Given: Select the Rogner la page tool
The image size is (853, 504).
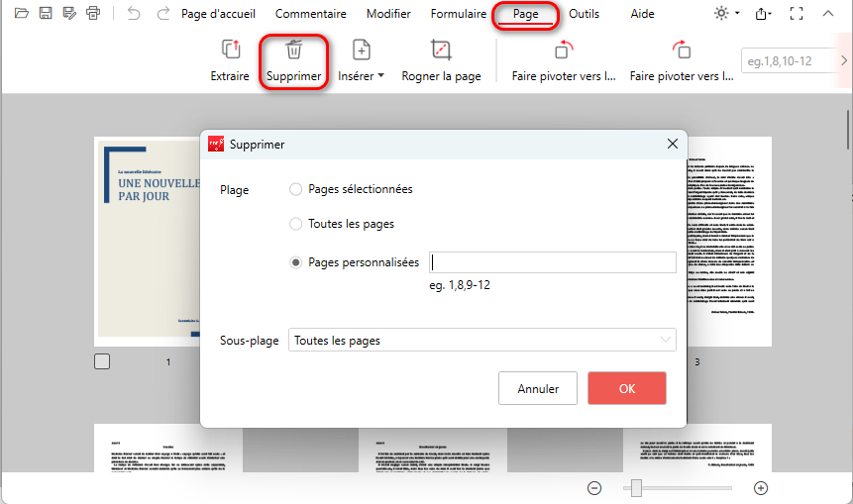Looking at the screenshot, I should click(x=441, y=60).
